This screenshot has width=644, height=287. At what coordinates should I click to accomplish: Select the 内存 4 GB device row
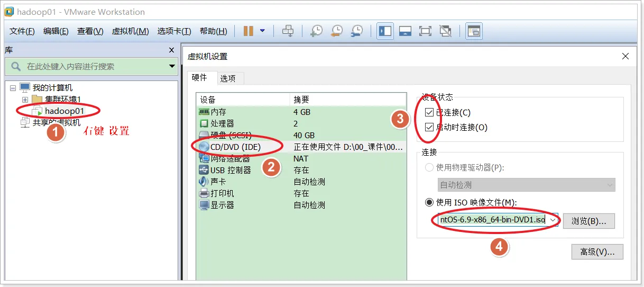(301, 112)
